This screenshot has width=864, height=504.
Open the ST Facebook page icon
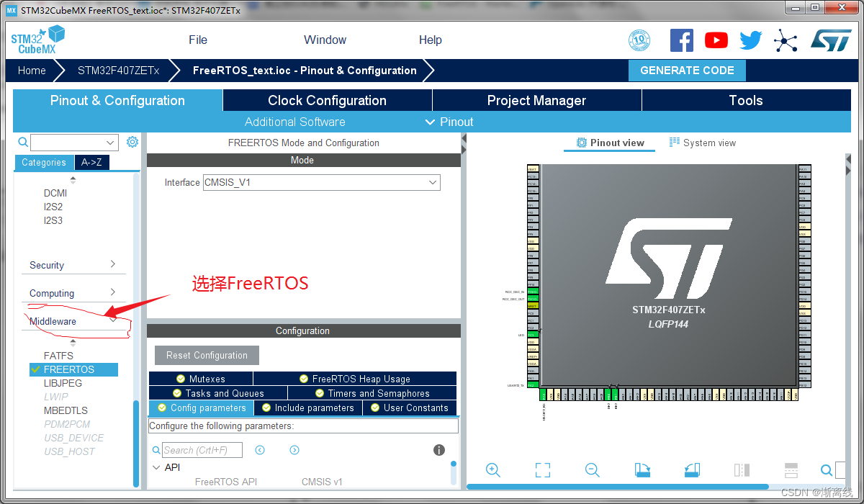pos(681,40)
